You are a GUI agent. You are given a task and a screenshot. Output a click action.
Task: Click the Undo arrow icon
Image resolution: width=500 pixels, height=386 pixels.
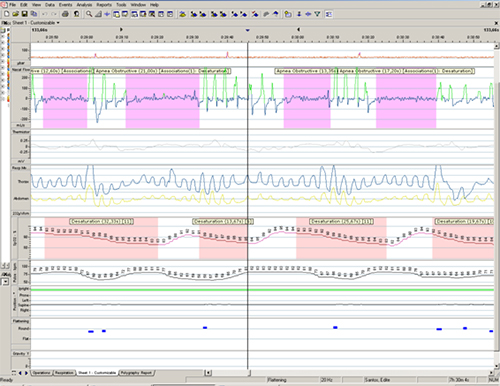coord(45,14)
